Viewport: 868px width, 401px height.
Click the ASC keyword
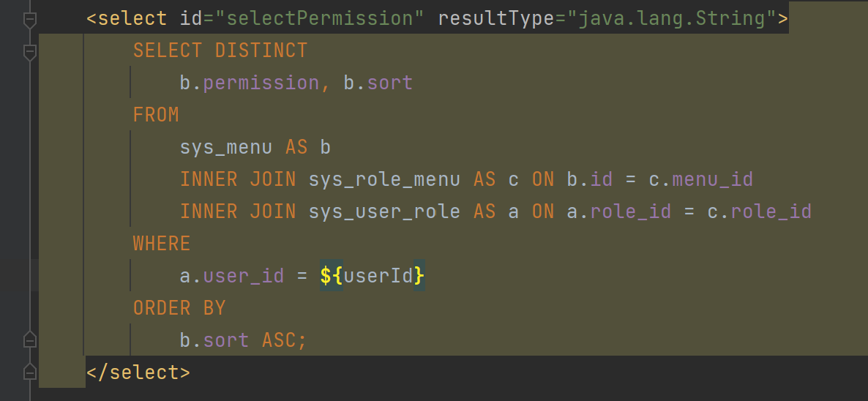click(x=279, y=340)
